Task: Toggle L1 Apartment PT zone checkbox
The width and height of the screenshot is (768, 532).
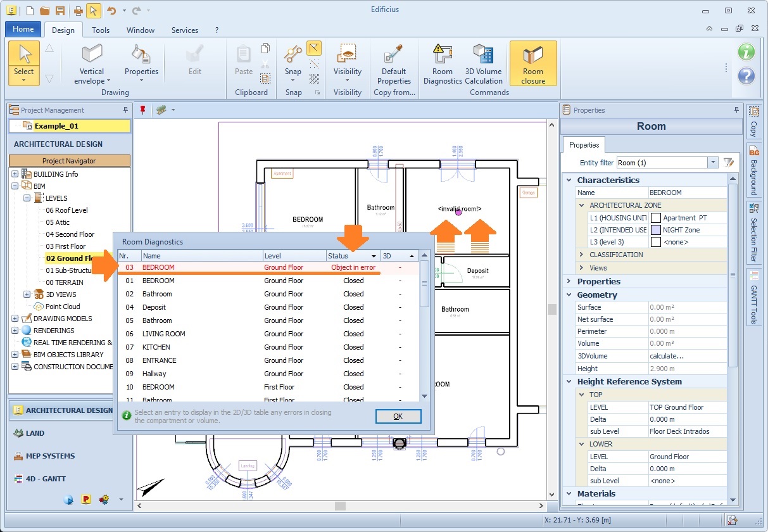Action: point(656,218)
